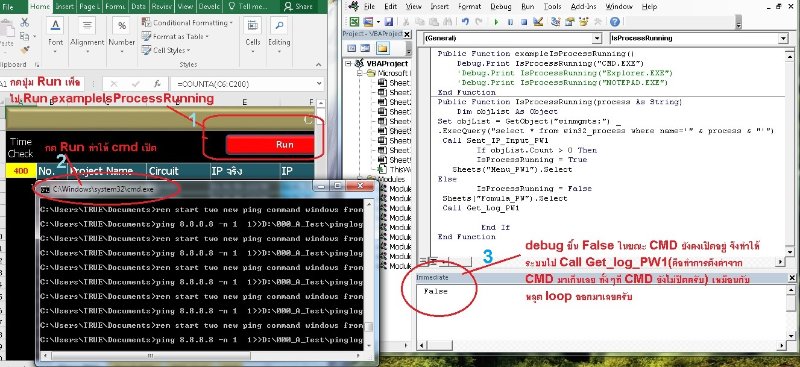Screen dimensions: 800x367
Task: Open Format as Table dropdown
Action: click(x=175, y=36)
